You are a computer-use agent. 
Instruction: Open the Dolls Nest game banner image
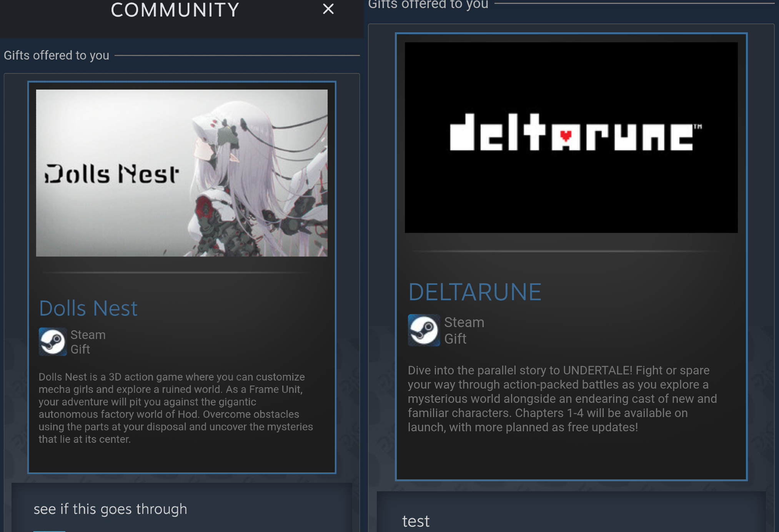(x=182, y=173)
